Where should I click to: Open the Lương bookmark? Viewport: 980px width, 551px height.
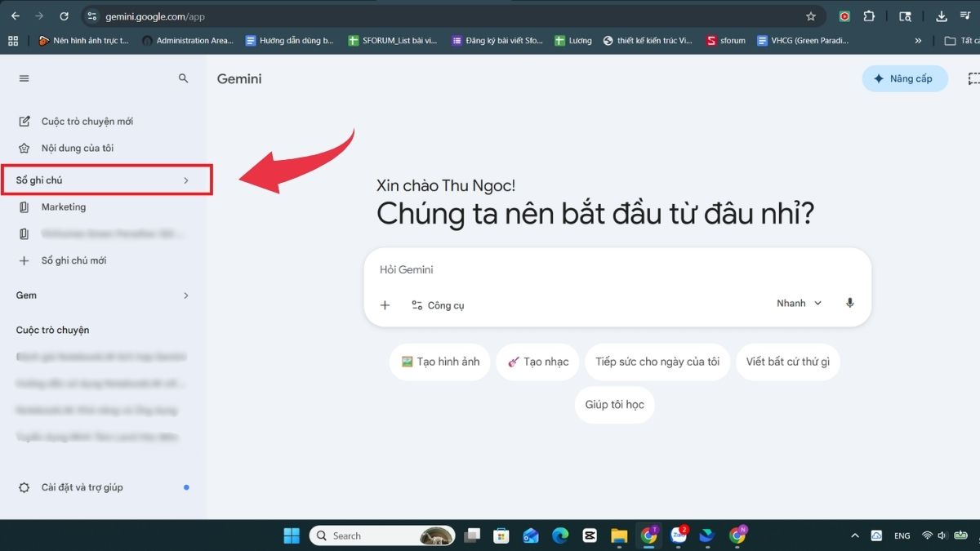[x=572, y=40]
